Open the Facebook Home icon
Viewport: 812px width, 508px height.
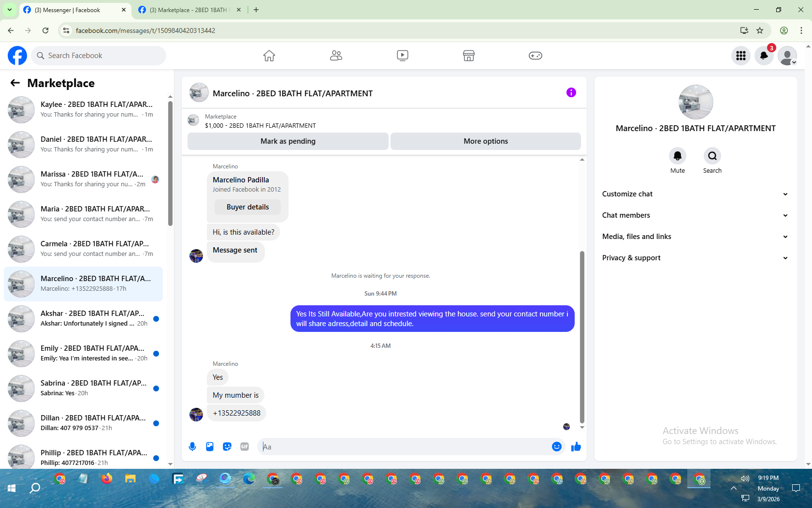pyautogui.click(x=269, y=56)
